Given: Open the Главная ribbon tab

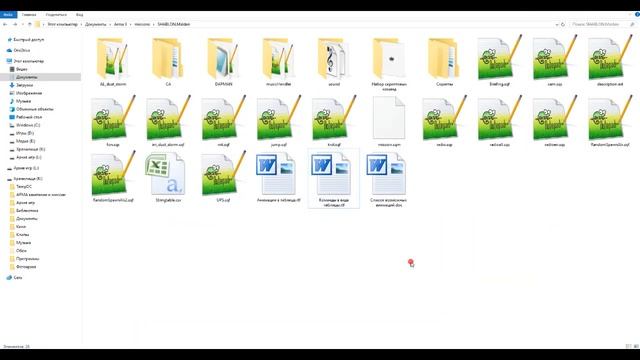Looking at the screenshot, I should [x=29, y=14].
